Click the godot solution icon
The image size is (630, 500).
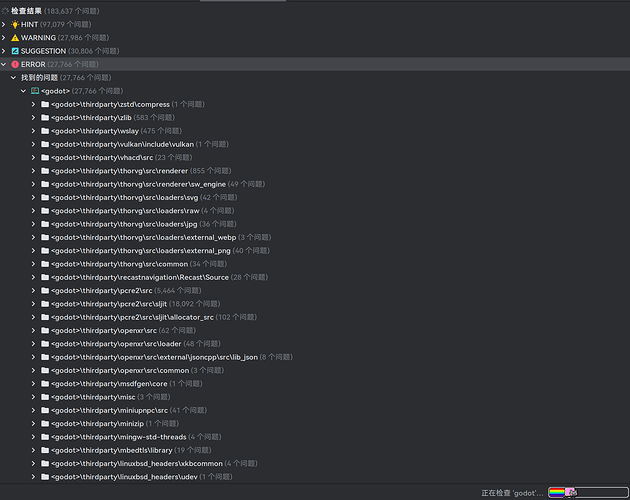[35, 91]
